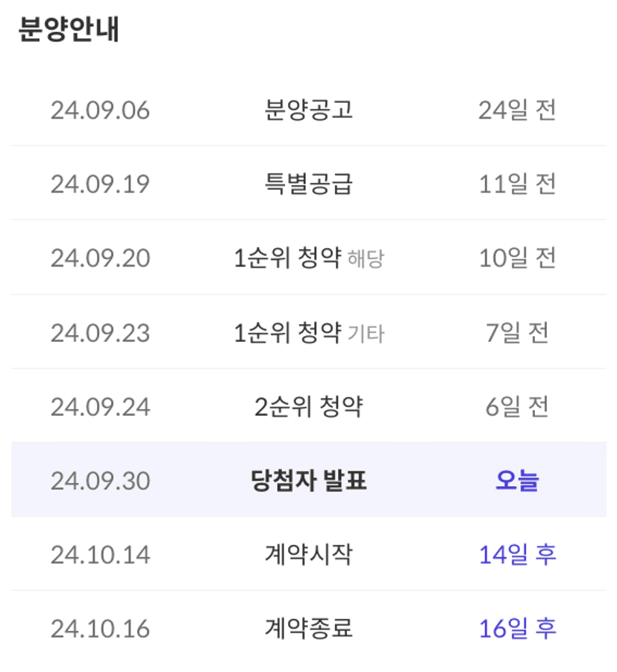Select the 1순위 청약 기타 row label
The height and width of the screenshot is (672, 617).
pos(308,333)
